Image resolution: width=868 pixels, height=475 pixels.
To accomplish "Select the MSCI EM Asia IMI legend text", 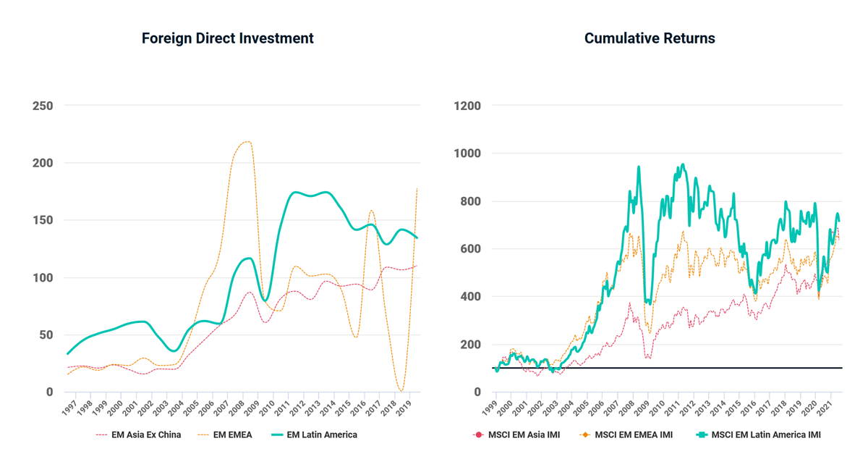I will coord(524,435).
